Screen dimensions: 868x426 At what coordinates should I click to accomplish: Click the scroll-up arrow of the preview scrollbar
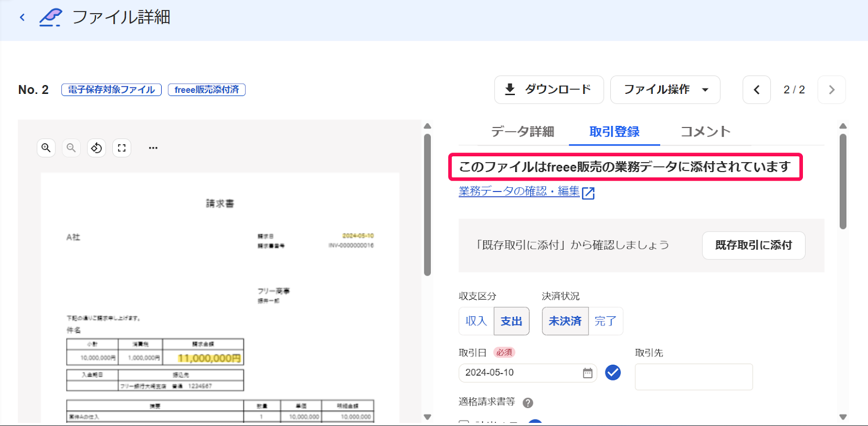(427, 126)
